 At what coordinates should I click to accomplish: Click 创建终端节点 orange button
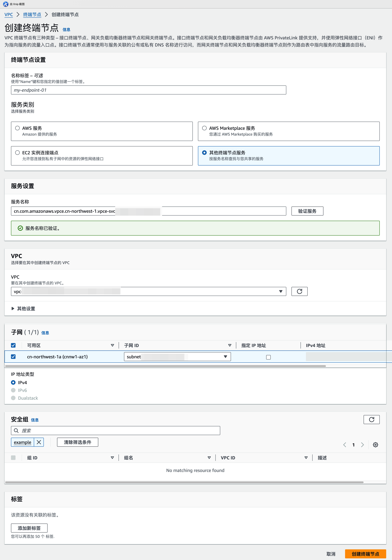pos(365,554)
